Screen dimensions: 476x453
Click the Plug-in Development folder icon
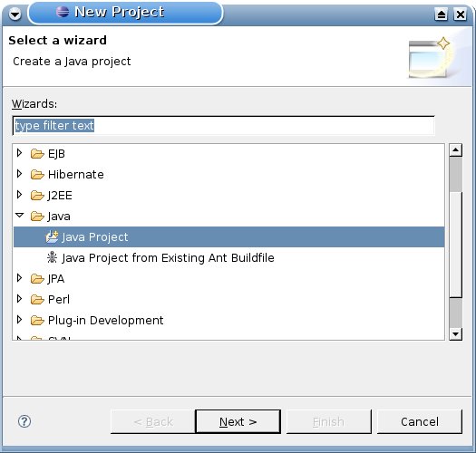click(x=37, y=320)
